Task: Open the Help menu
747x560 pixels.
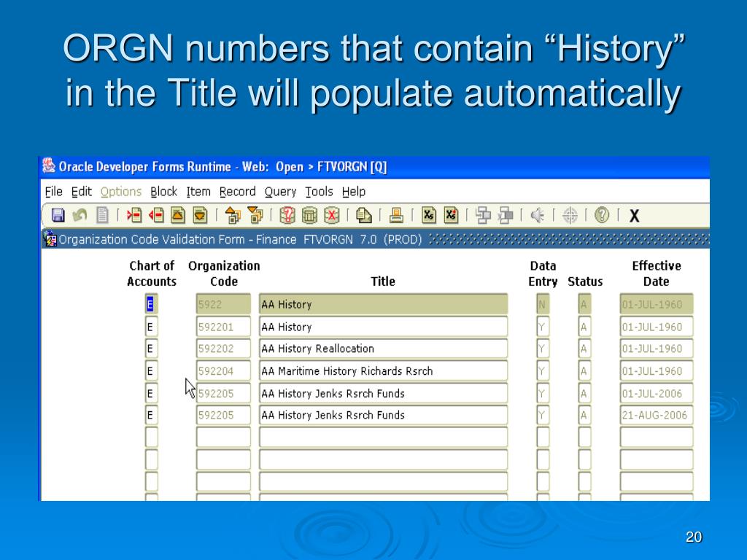Action: (x=354, y=192)
